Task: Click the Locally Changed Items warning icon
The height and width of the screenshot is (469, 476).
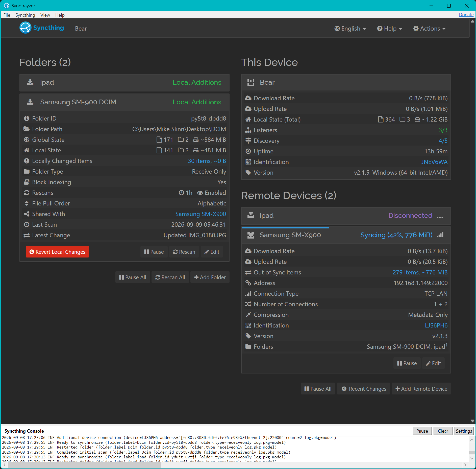Action: coord(27,161)
